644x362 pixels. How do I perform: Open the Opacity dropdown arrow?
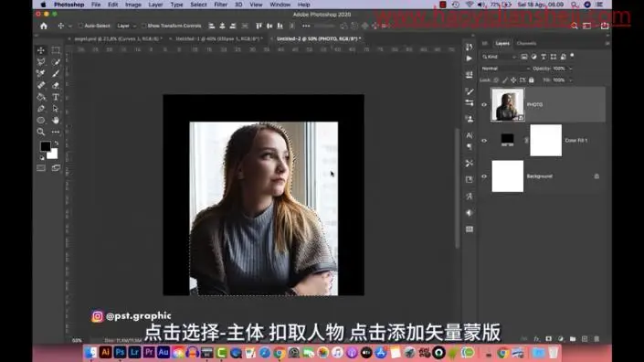[571, 69]
